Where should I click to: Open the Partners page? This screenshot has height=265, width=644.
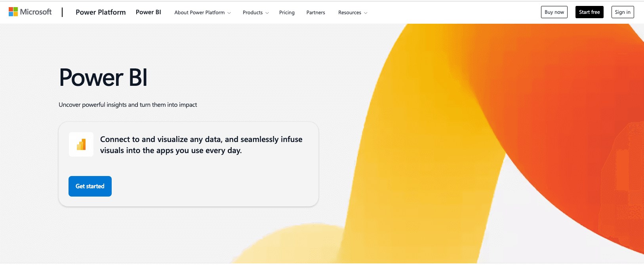tap(316, 13)
